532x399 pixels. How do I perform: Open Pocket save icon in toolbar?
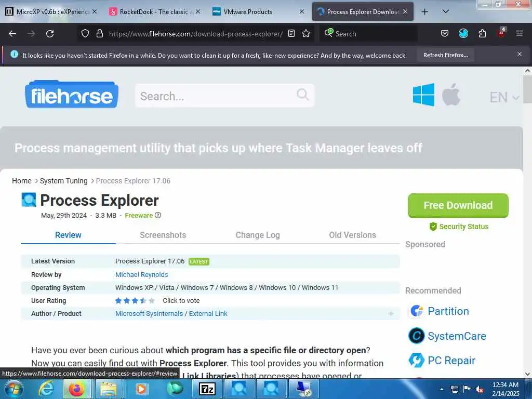[x=445, y=34]
